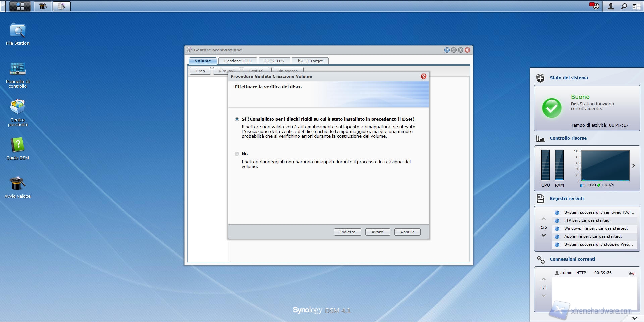Switch to Gestione HDD tab
This screenshot has width=644, height=322.
(237, 61)
